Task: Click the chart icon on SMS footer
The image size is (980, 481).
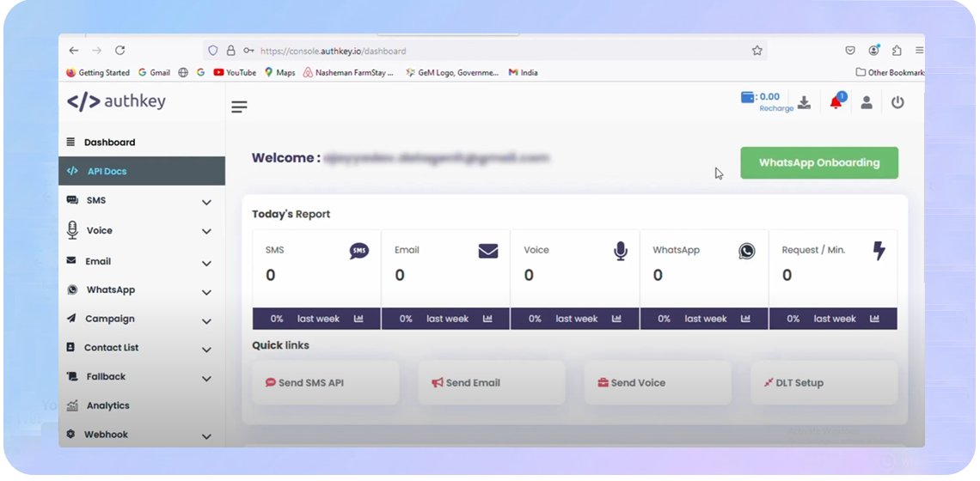Action: click(x=358, y=319)
